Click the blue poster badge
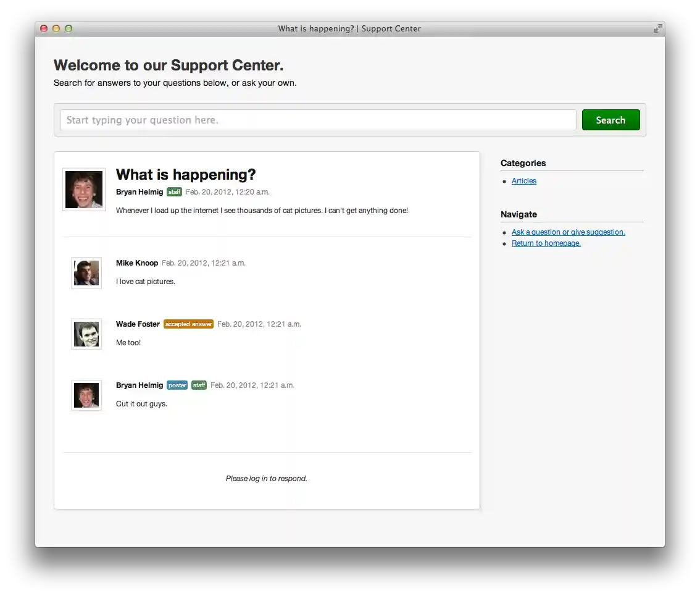This screenshot has height=596, width=700. (177, 385)
